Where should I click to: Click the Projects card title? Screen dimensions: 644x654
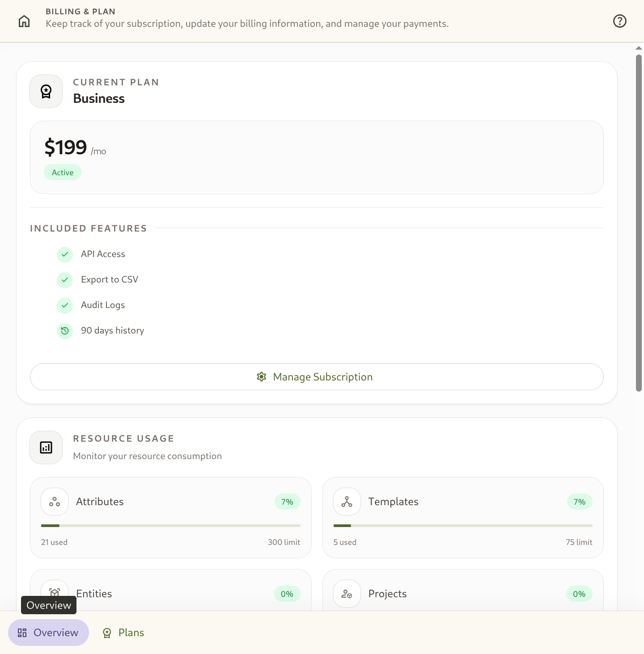(388, 594)
